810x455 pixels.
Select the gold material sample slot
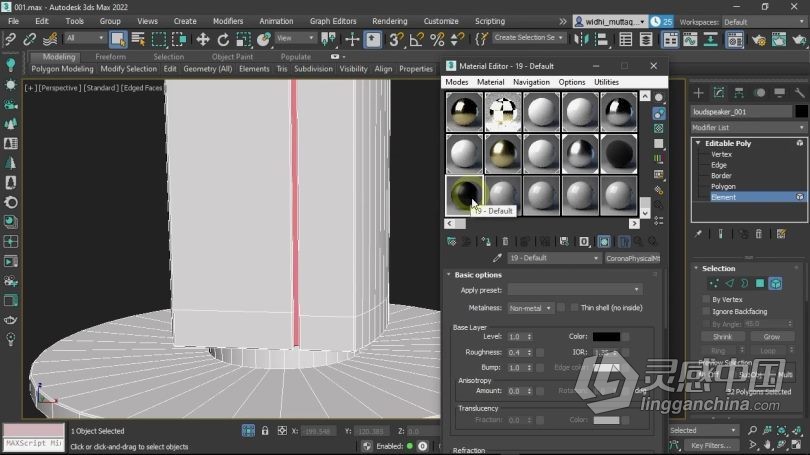click(502, 154)
